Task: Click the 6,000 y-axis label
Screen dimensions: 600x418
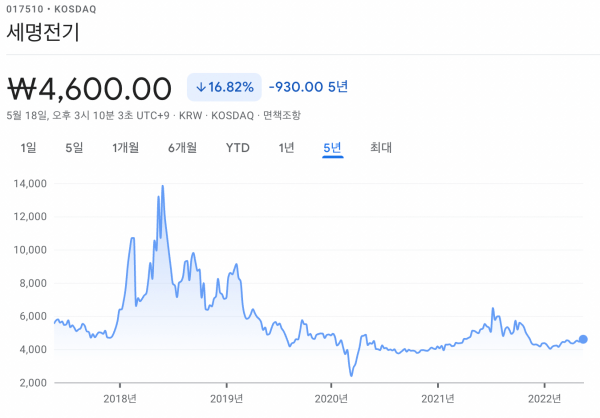Action: 33,316
